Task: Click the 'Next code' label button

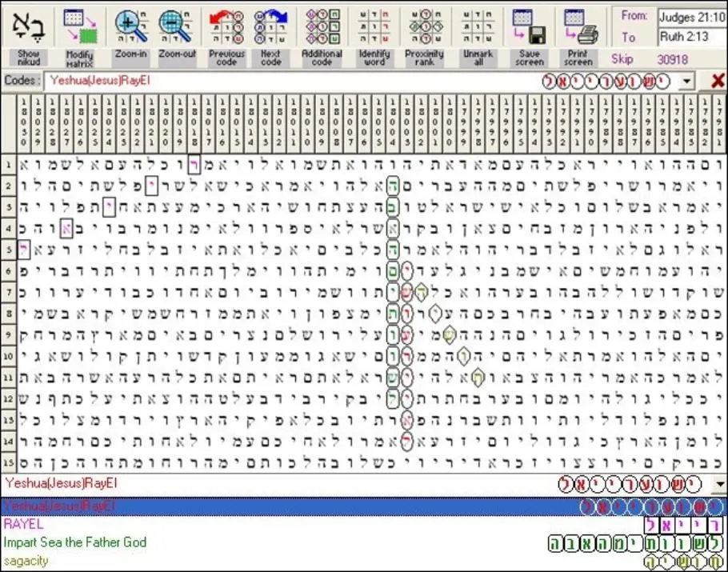Action: click(271, 58)
